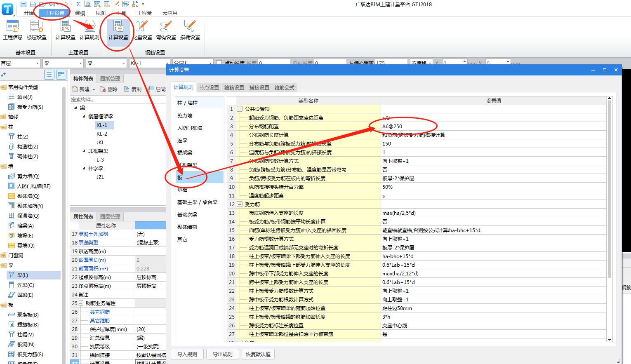Open 工程信息 project info
631x364 pixels.
point(13,30)
